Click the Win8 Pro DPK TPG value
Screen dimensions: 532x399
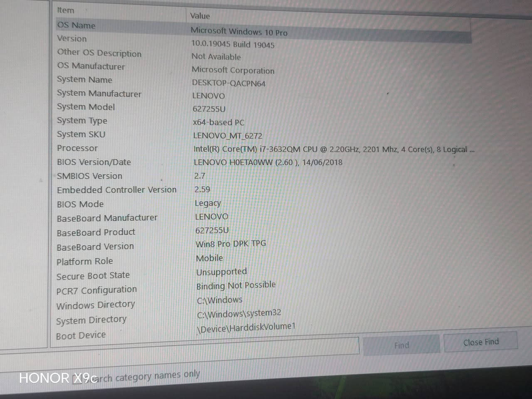(x=231, y=244)
